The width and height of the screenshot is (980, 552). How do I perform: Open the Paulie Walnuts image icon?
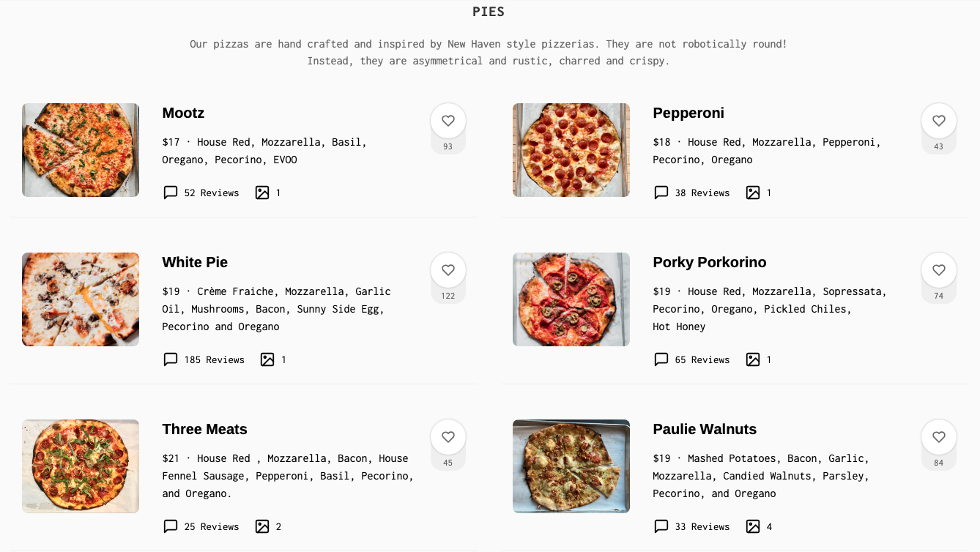pos(753,526)
